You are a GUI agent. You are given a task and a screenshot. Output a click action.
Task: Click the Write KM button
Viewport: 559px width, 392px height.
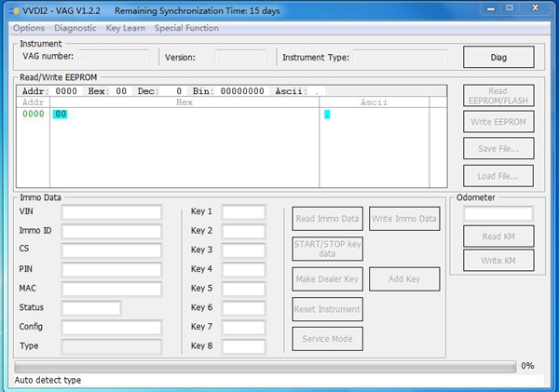point(498,260)
